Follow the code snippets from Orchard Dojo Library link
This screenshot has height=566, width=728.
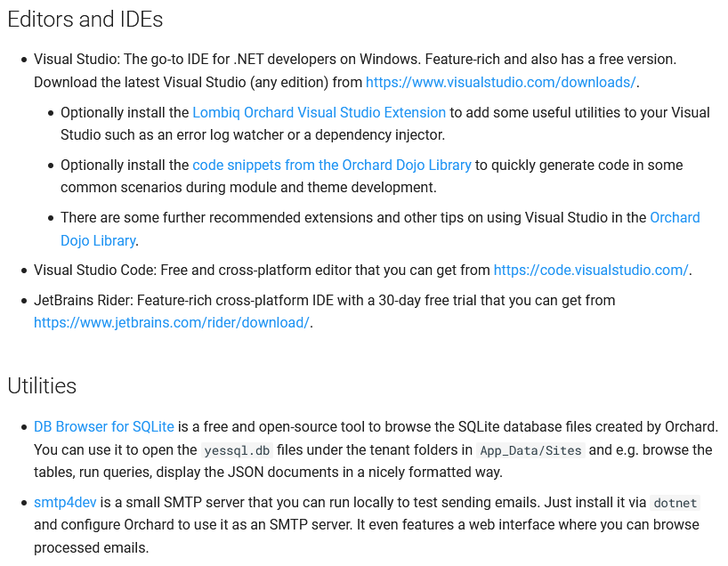pyautogui.click(x=332, y=165)
